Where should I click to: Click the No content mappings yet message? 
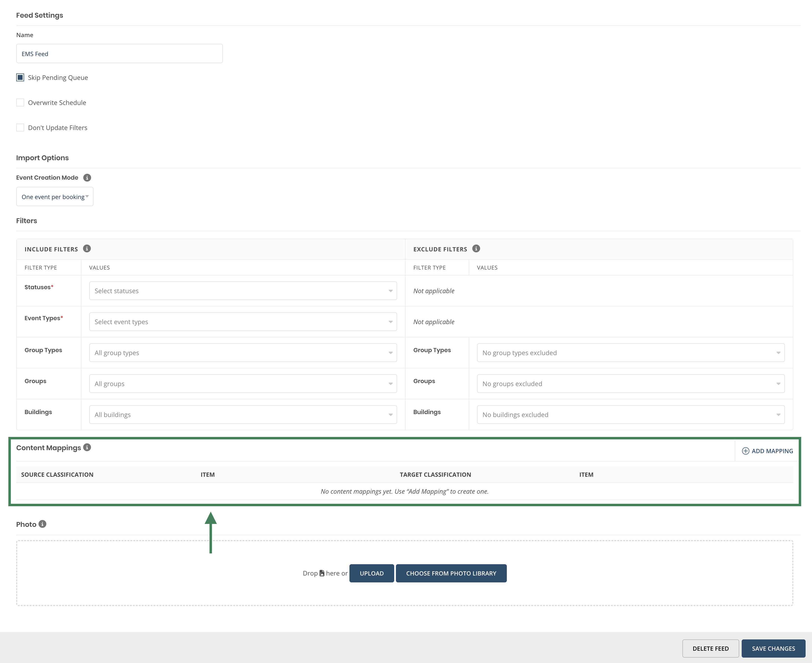click(x=405, y=491)
